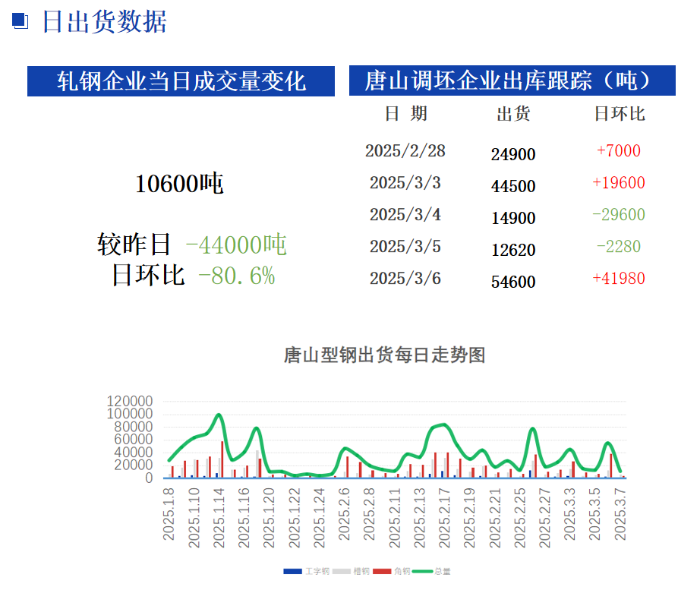Viewport: 700px width, 609px height.
Task: Click the +41980 daily change value
Action: coord(619,279)
